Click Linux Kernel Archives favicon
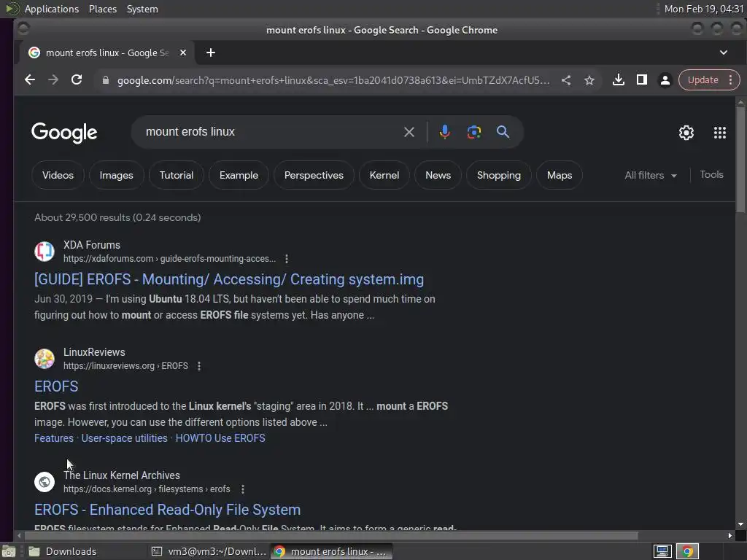Viewport: 747px width, 560px height. pyautogui.click(x=44, y=482)
